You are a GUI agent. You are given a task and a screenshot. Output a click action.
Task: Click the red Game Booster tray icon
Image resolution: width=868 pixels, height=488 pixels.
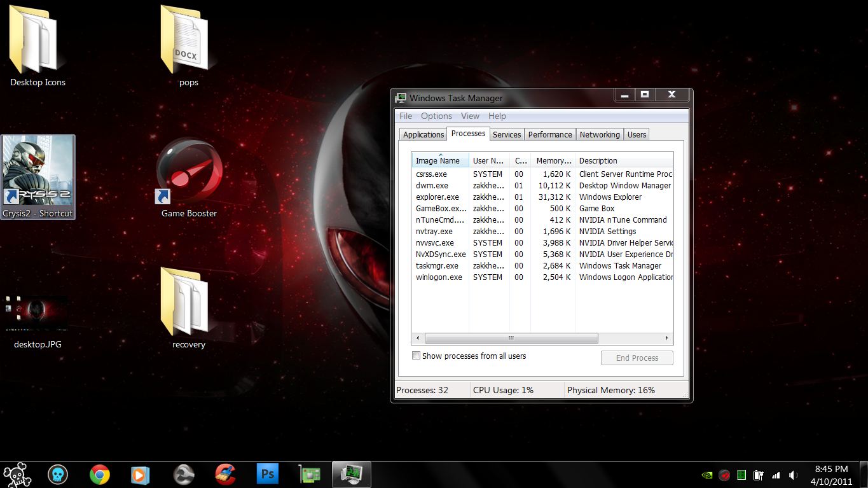724,475
